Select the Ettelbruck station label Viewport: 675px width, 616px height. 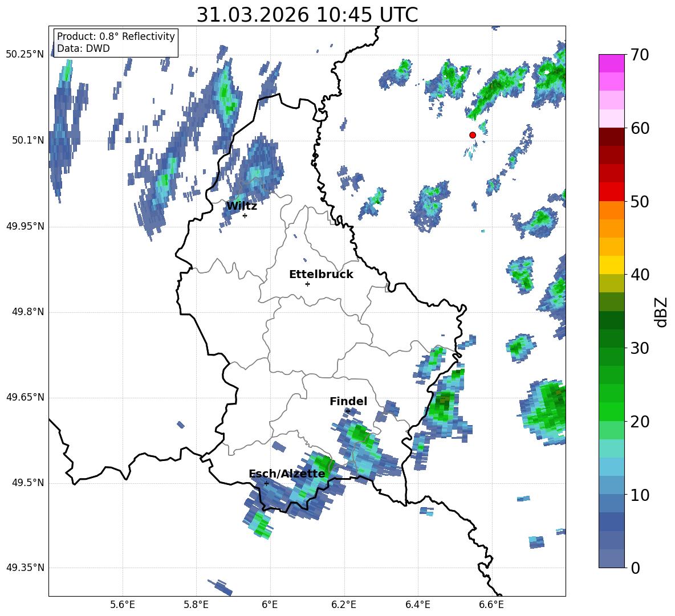pos(321,275)
